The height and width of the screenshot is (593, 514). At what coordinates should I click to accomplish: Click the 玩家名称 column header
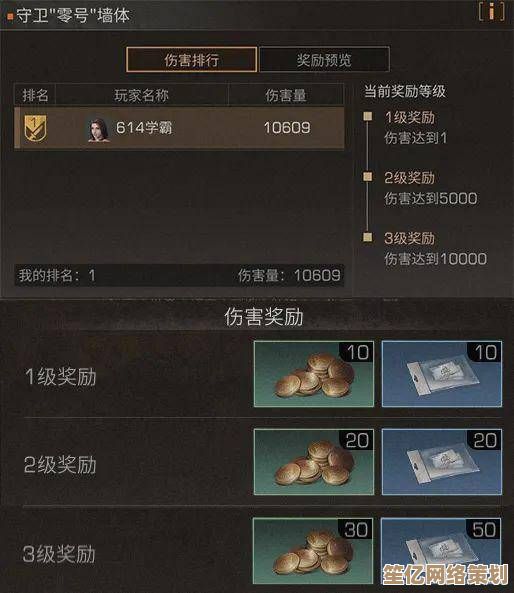click(x=142, y=95)
